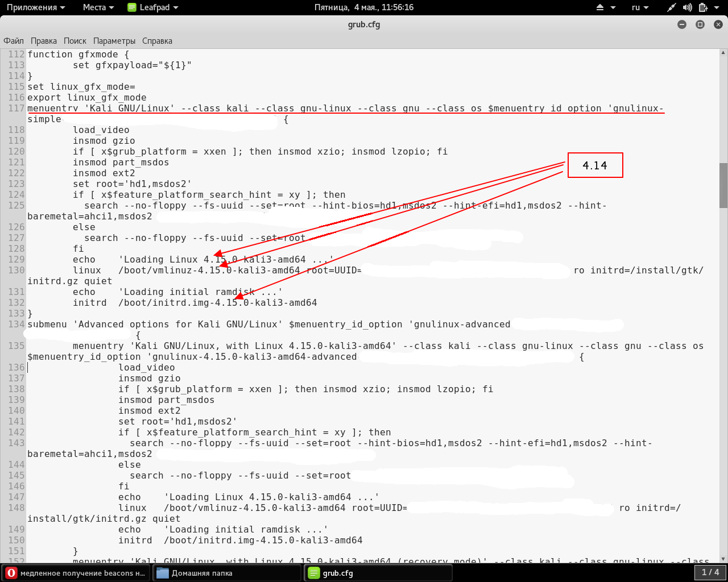Switch to Домашняя папка file manager window
This screenshot has width=728, height=582.
pyautogui.click(x=226, y=573)
